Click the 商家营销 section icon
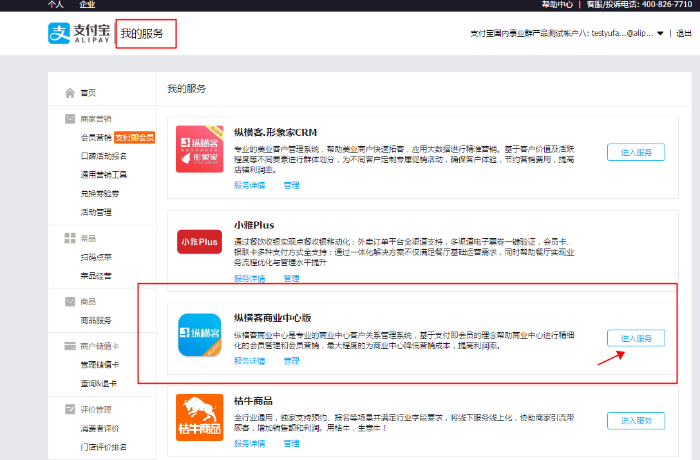Image resolution: width=700 pixels, height=460 pixels. point(70,119)
